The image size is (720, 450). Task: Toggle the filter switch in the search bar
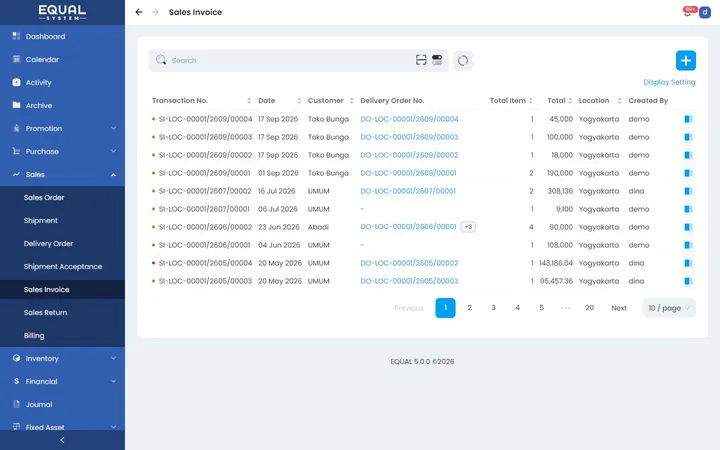[x=437, y=60]
